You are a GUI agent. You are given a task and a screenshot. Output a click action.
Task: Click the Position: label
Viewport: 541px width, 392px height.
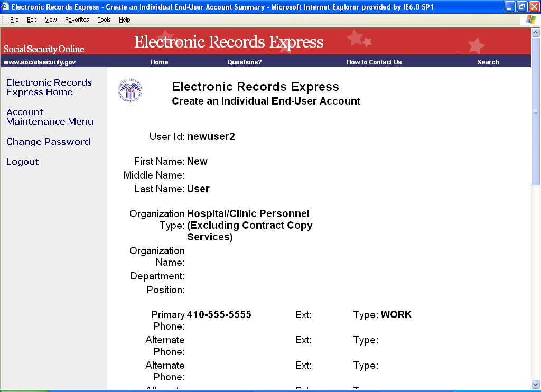tap(165, 290)
